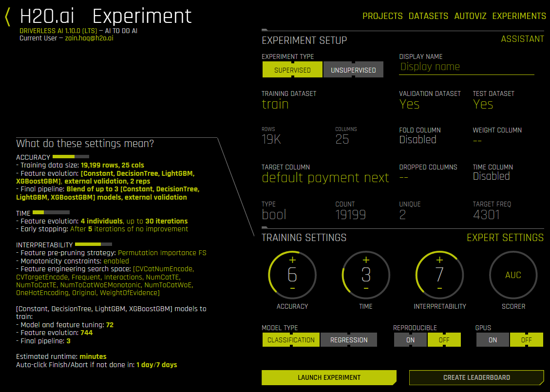
Task: Turn GPUs ON
Action: tap(493, 339)
